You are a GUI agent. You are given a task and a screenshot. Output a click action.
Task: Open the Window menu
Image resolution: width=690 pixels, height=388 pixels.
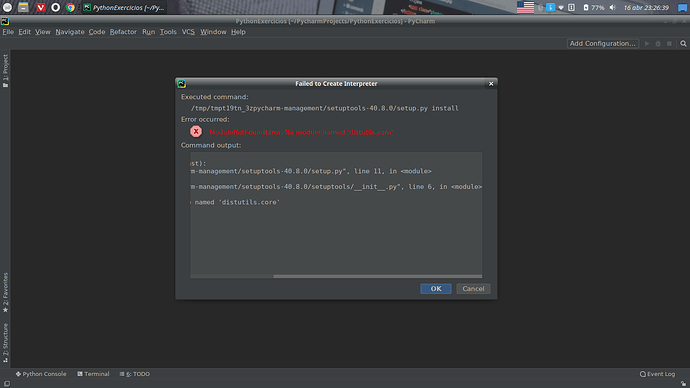tap(213, 32)
